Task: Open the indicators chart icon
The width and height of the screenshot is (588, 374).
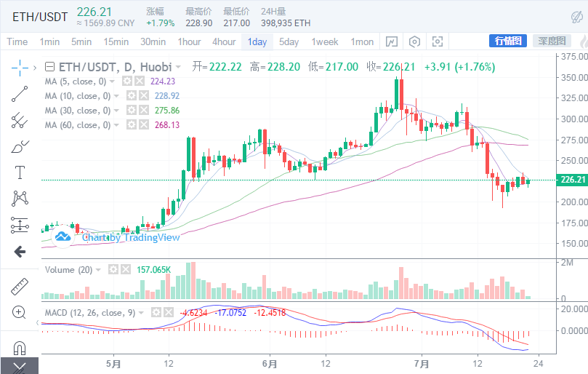Action: pos(392,41)
